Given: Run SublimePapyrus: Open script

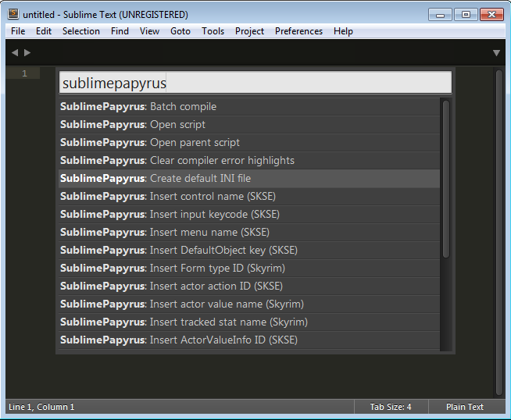Looking at the screenshot, I should tap(249, 125).
